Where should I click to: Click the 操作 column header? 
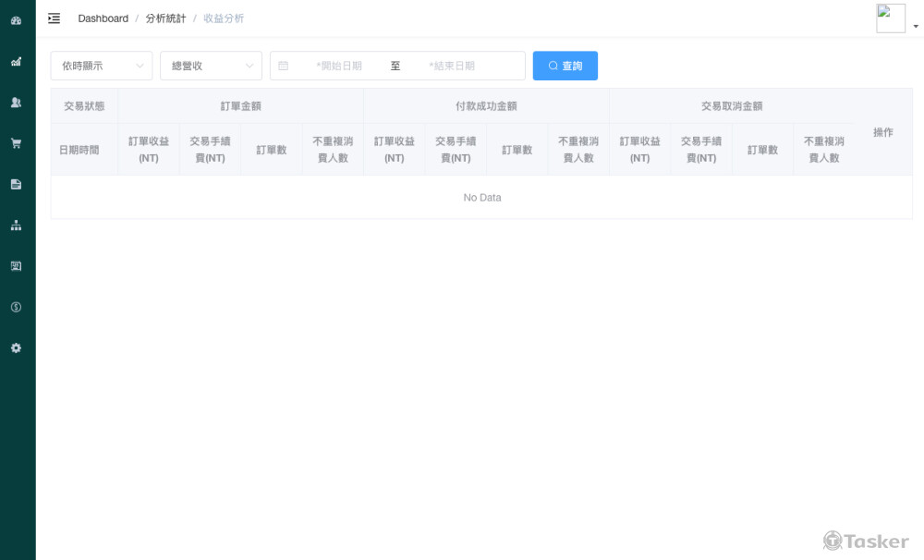[882, 132]
